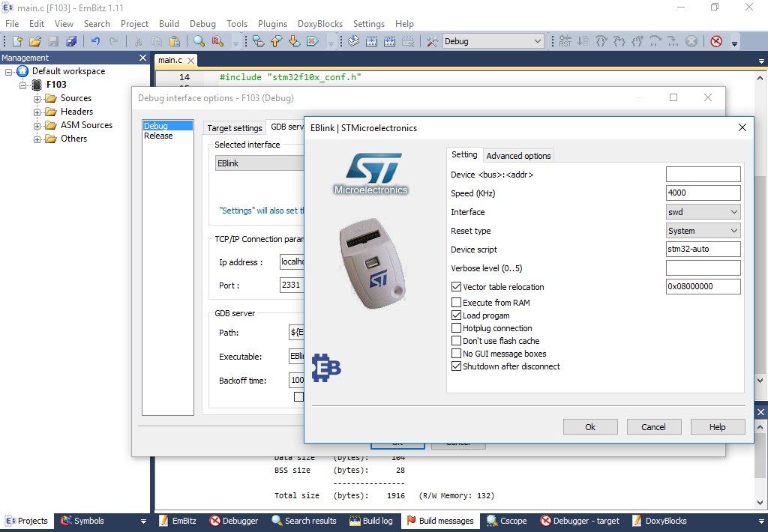Open the Reset type System dropdown
This screenshot has height=532, width=768.
point(703,231)
